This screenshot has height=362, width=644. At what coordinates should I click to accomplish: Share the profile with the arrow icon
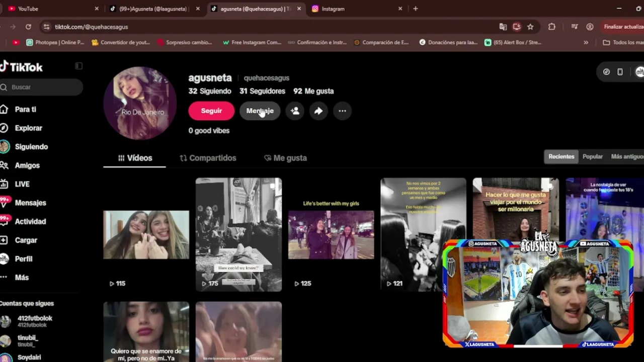(318, 111)
